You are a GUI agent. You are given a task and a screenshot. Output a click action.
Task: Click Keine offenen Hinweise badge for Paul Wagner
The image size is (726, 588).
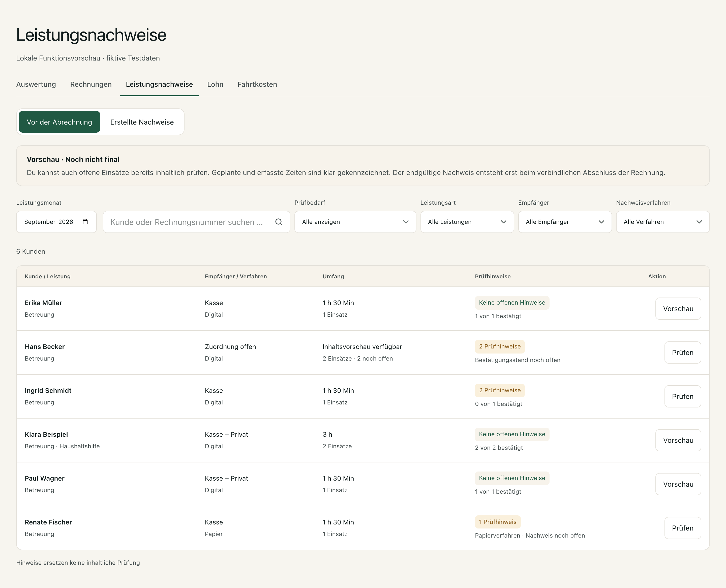[512, 478]
